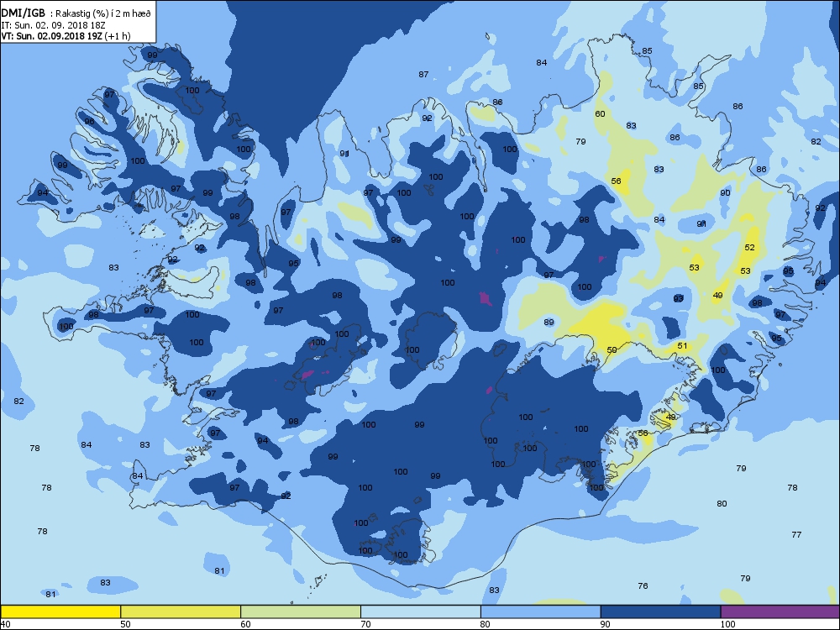
Task: Click the '87' humidity value on the map
Action: tap(423, 75)
